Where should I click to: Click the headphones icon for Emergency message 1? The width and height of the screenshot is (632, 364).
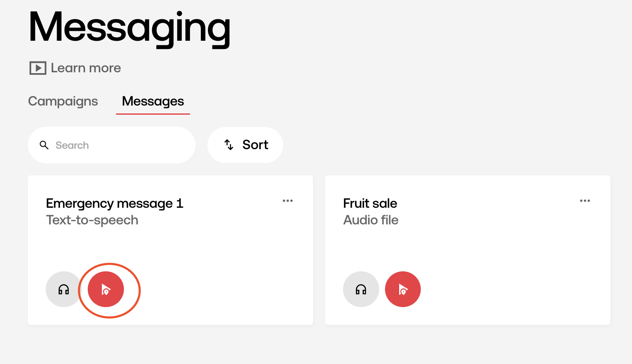click(x=64, y=289)
